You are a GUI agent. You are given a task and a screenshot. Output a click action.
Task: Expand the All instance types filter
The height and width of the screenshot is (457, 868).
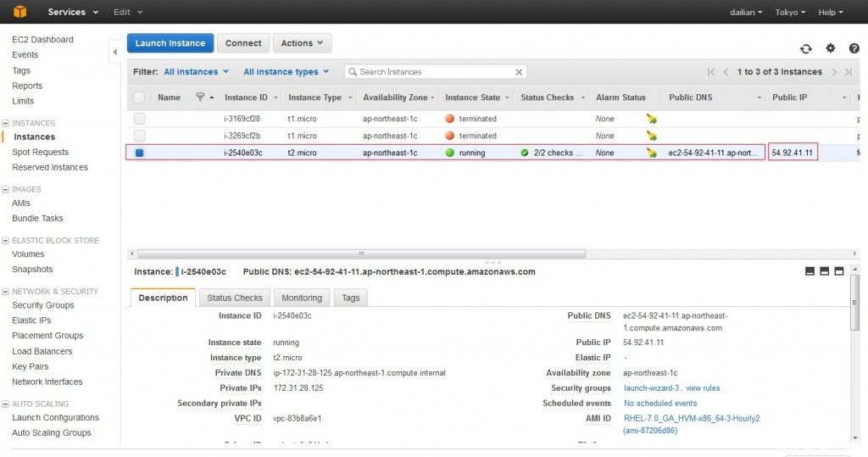pos(286,72)
